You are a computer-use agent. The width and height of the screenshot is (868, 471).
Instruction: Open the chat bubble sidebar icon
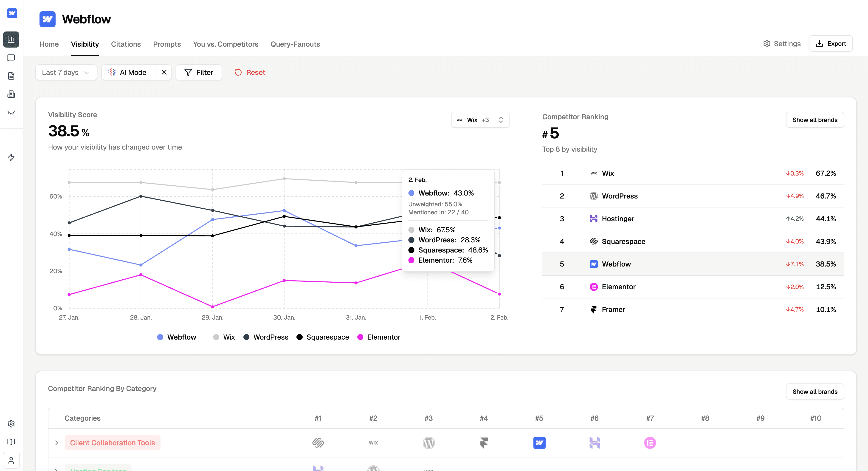coord(11,58)
